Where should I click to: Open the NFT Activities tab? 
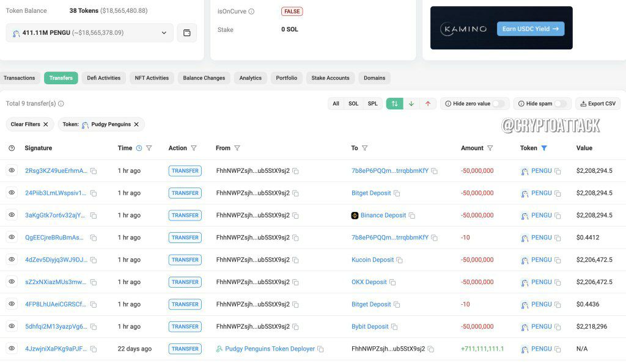click(x=152, y=78)
